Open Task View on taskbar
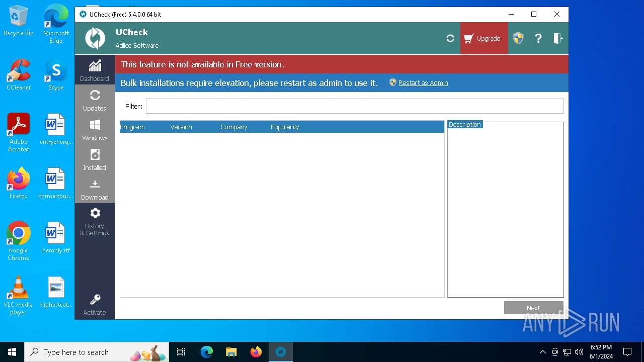Screen dimensions: 644x362 [x=181, y=352]
